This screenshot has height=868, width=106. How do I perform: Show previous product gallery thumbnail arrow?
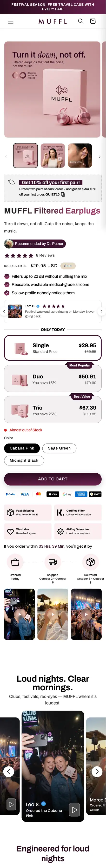6,157
